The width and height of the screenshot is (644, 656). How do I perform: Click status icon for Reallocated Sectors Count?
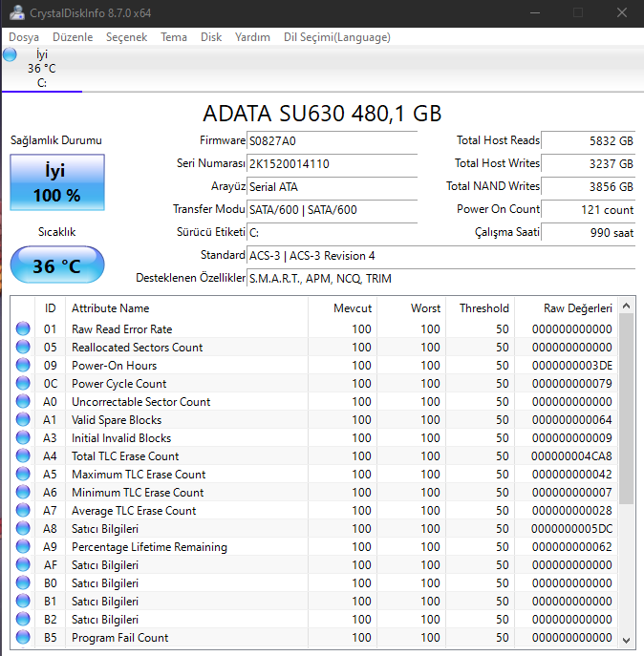click(23, 347)
